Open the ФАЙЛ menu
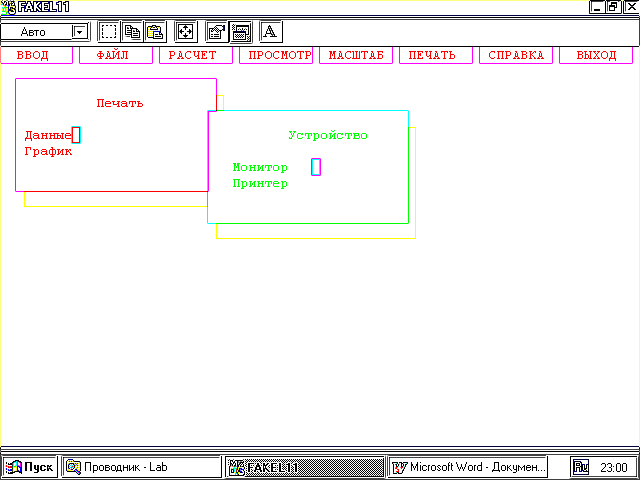The height and width of the screenshot is (480, 640). (x=116, y=55)
